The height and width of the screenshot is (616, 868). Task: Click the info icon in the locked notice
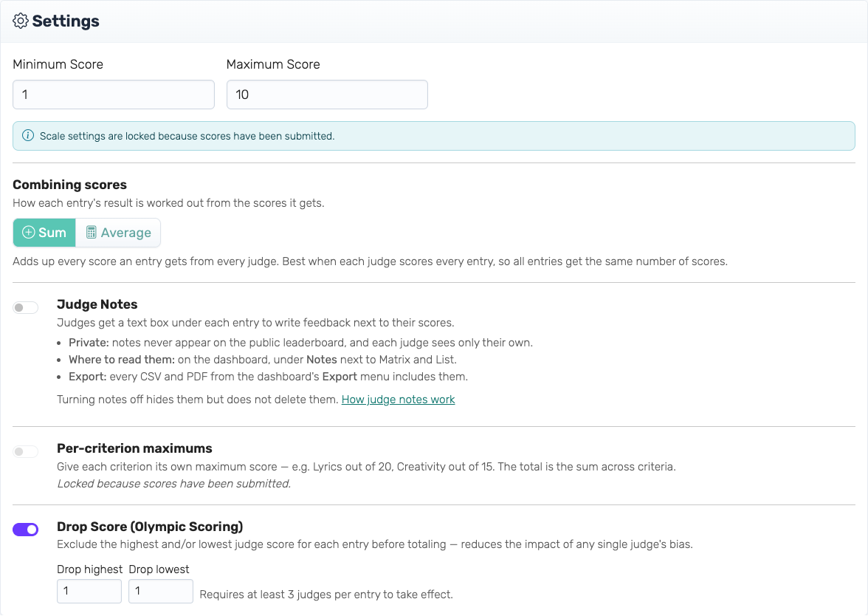tap(28, 136)
